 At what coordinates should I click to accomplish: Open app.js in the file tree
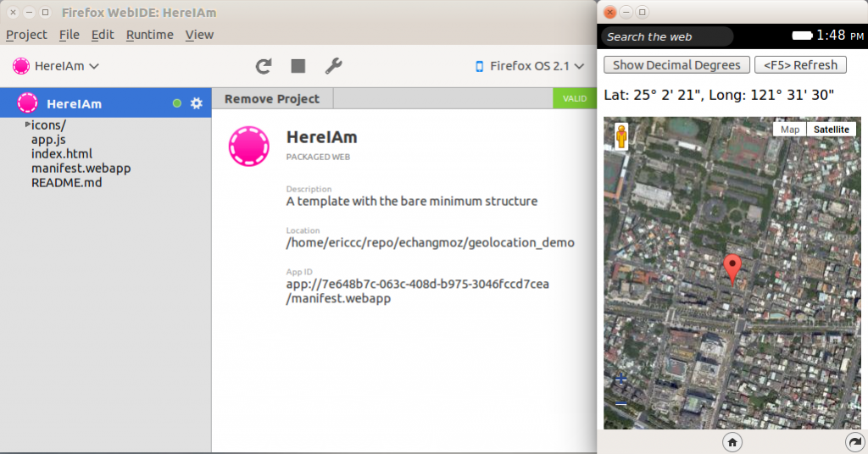[48, 140]
